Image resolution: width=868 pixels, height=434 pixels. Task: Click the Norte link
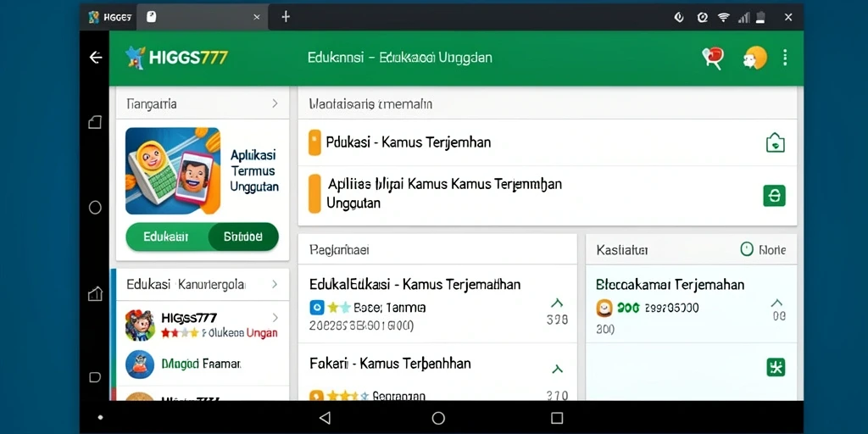click(772, 250)
